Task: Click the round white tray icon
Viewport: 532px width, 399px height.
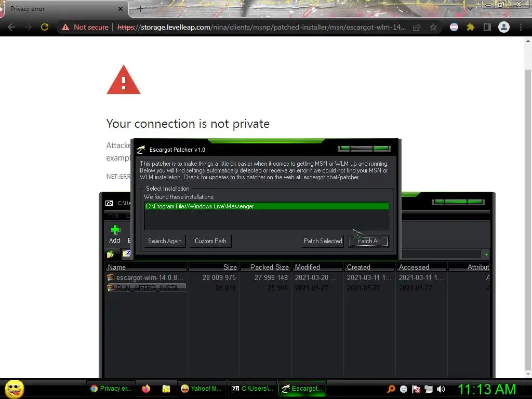Action: pos(403,389)
